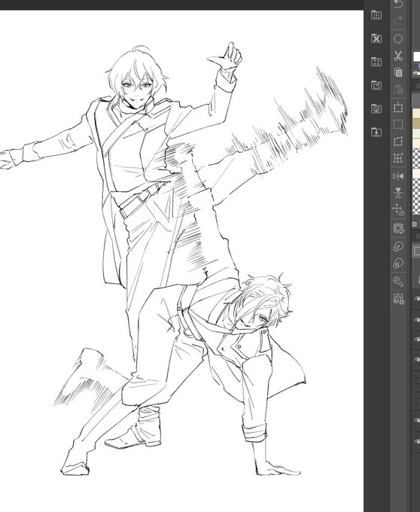Click the folder icon with inward arrows
The height and width of the screenshot is (512, 420).
click(376, 62)
